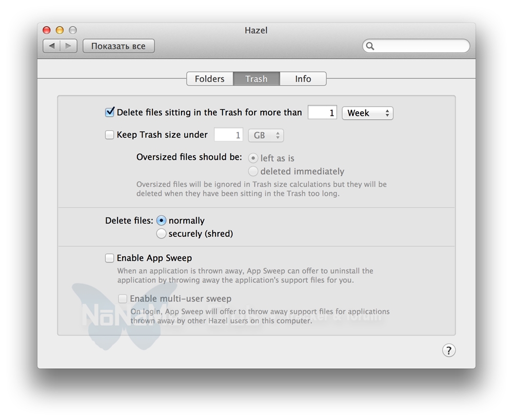
Task: Minimize the Hazel window
Action: [x=60, y=30]
